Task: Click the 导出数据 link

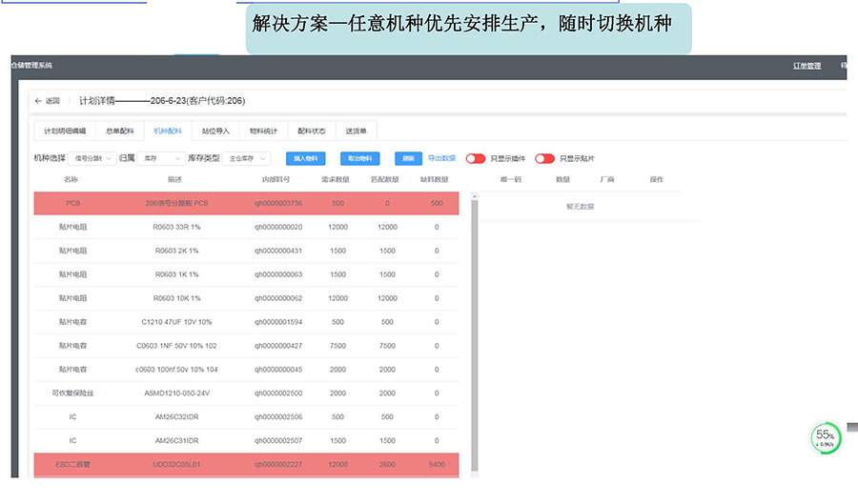Action: 440,159
